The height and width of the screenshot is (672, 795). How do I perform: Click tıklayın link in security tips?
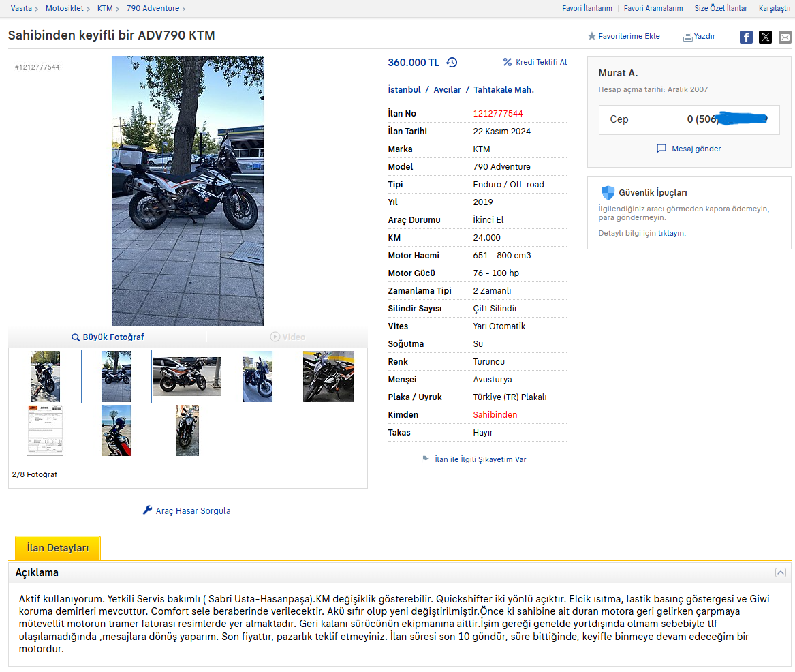[671, 233]
